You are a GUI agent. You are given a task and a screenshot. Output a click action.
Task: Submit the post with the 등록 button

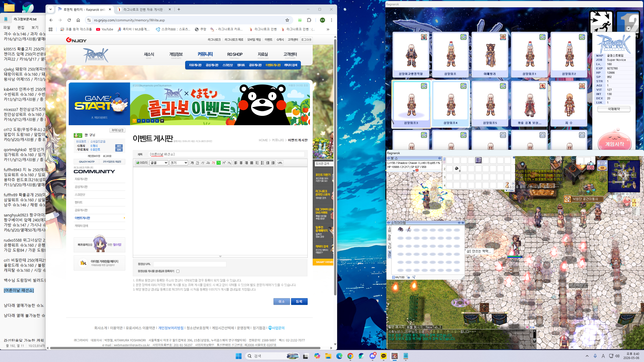point(299,301)
